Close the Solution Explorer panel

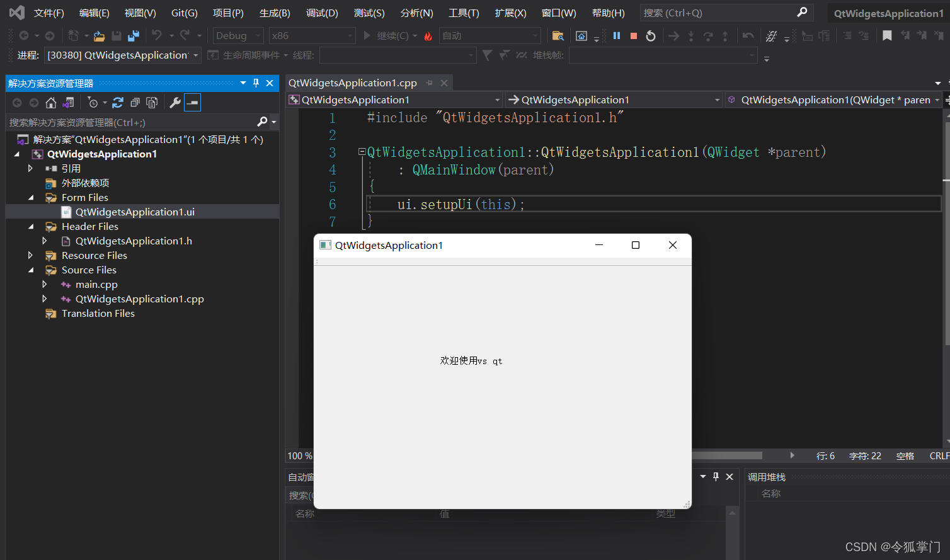[270, 83]
